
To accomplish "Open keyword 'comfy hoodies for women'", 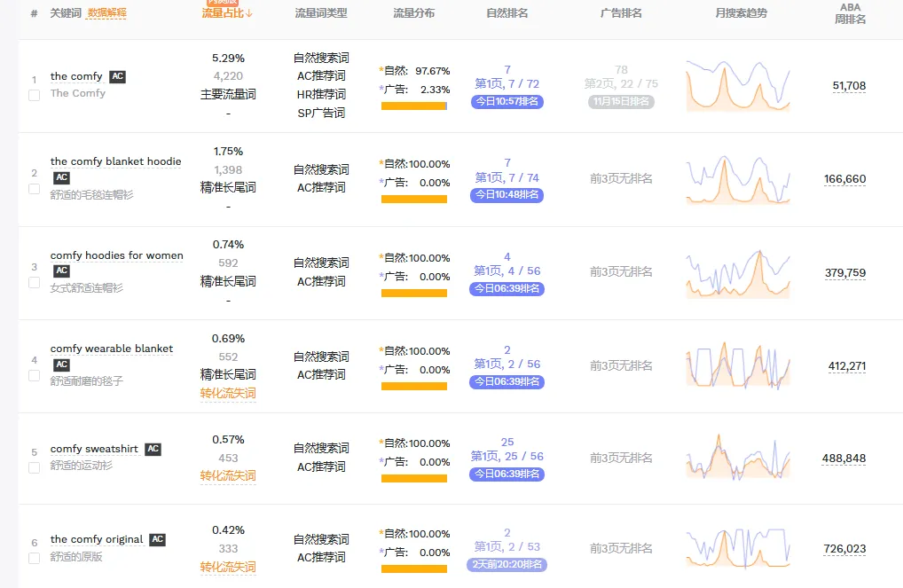I will tap(117, 255).
